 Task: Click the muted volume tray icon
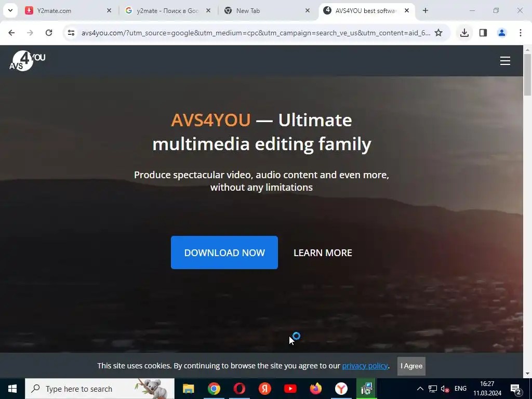point(445,389)
